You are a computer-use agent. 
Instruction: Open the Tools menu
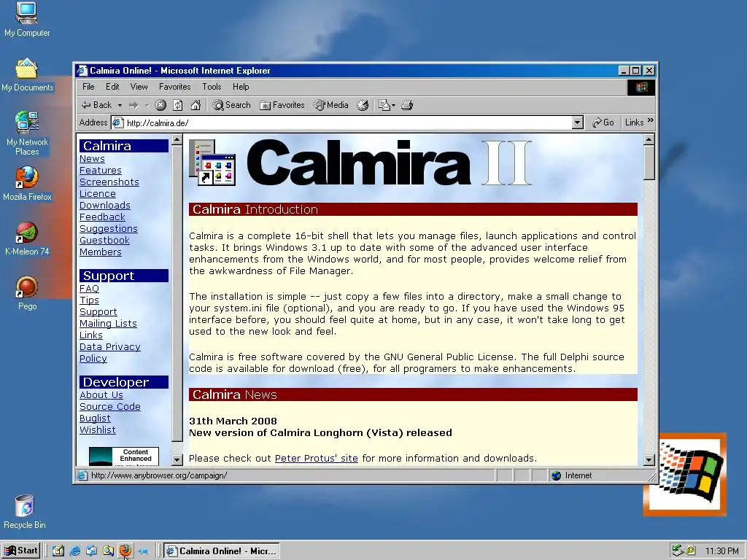point(212,87)
